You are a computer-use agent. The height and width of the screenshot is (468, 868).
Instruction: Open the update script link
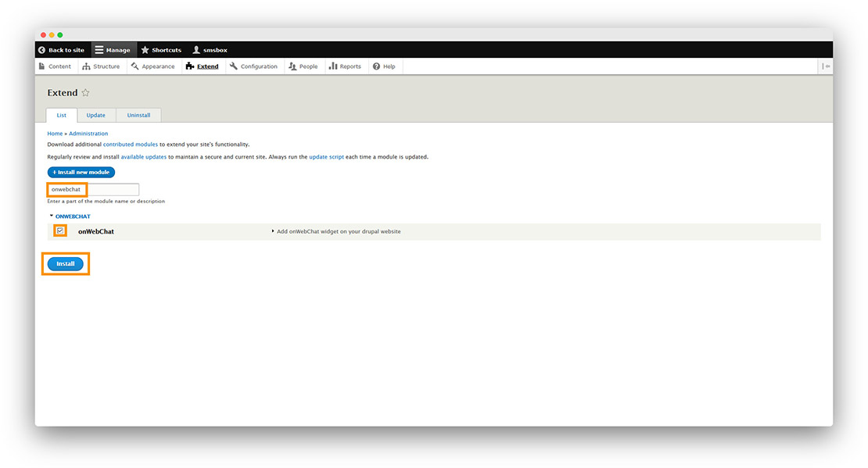[x=326, y=157]
